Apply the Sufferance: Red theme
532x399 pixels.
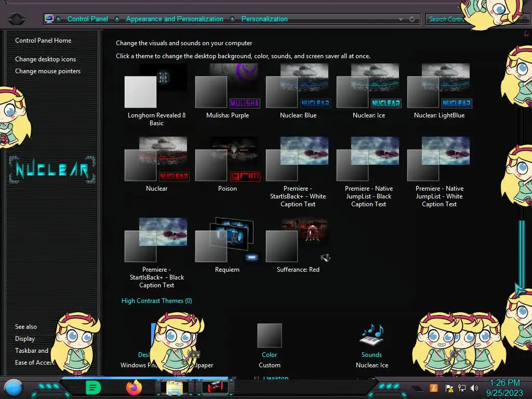298,246
